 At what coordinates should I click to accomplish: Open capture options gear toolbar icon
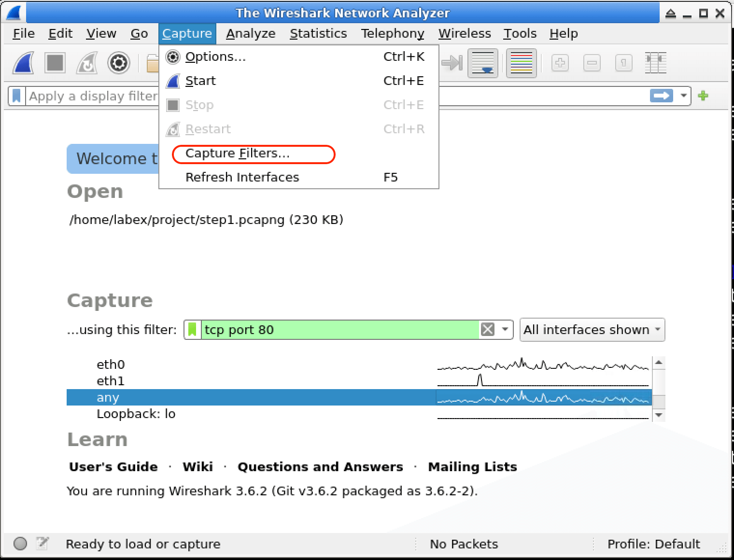click(x=119, y=63)
